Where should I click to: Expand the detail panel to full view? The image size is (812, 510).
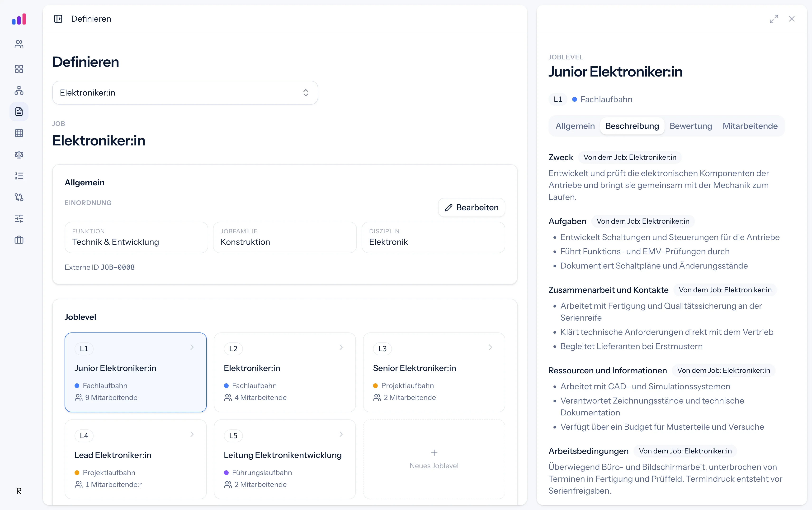(774, 19)
